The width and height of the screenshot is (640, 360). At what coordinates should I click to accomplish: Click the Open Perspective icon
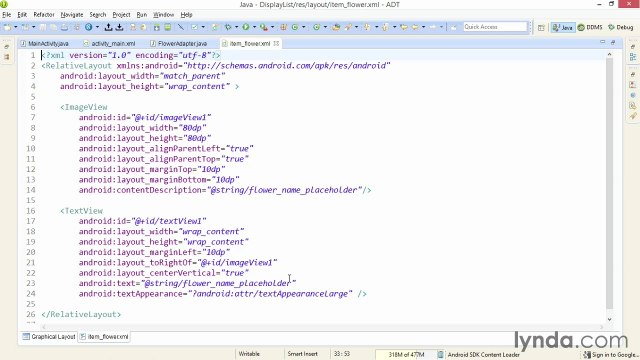[x=541, y=27]
